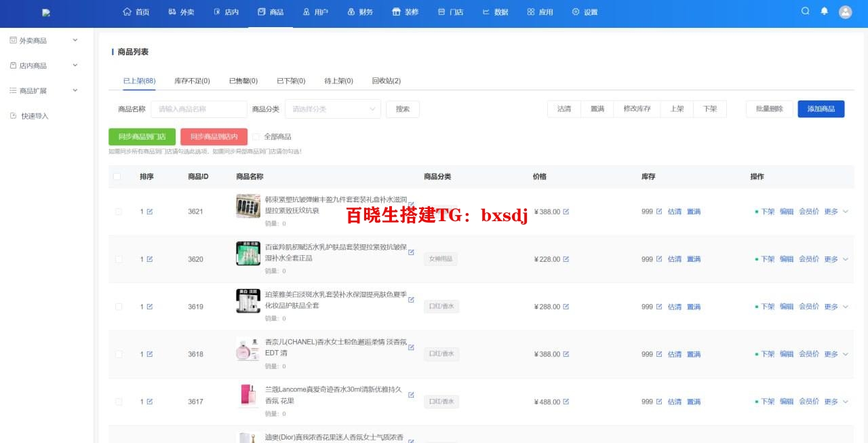The width and height of the screenshot is (868, 443).
Task: Open the thumbnail of product 3617
Action: tap(248, 396)
